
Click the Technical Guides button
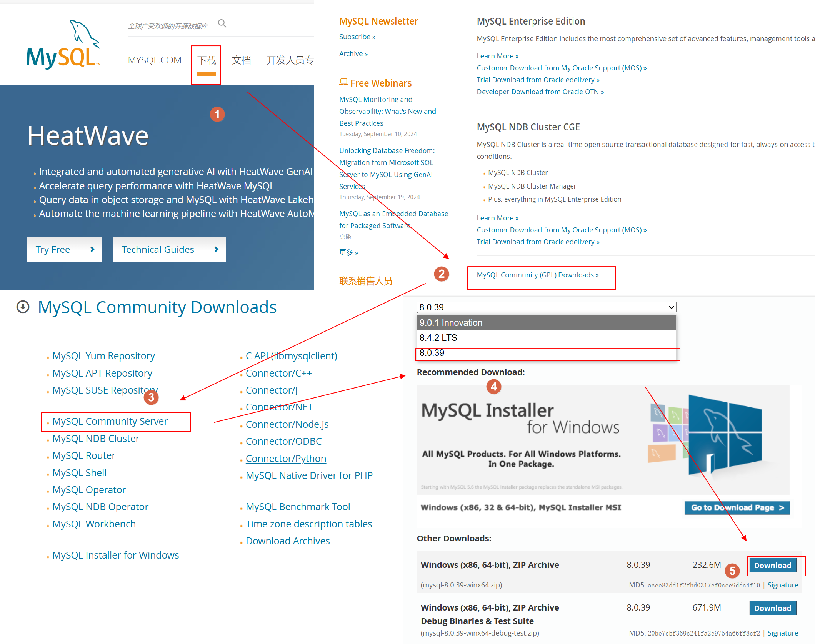coord(160,249)
